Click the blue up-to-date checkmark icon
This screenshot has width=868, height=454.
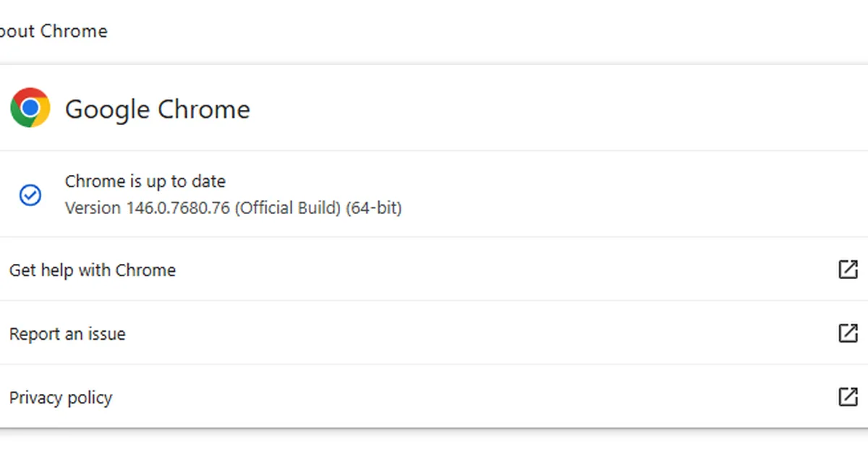(x=30, y=195)
